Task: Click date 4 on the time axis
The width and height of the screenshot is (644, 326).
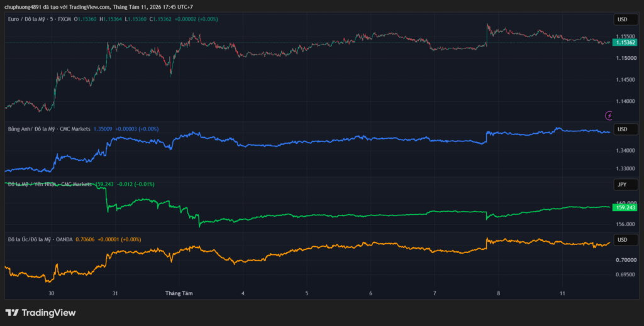Action: (243, 293)
